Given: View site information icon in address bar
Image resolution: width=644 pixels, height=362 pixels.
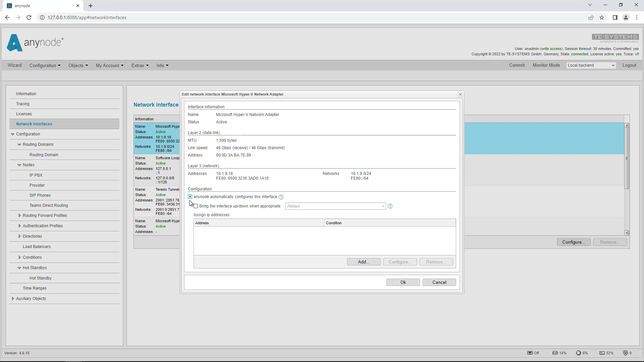Looking at the screenshot, I should click(42, 17).
